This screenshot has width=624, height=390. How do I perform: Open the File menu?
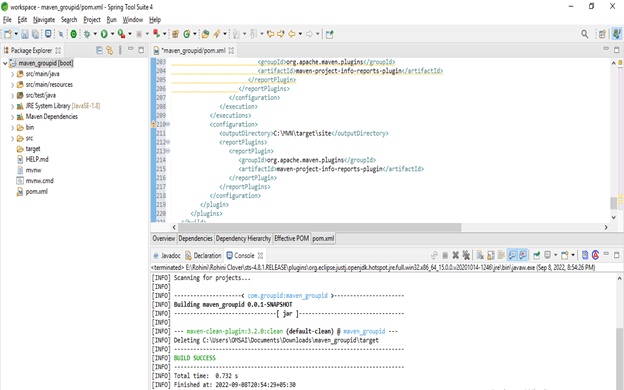7,20
